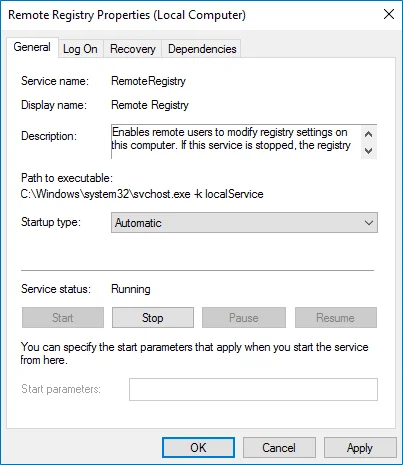Click the Start parameters input field
Viewport: 403px width, 465px height.
click(x=253, y=389)
